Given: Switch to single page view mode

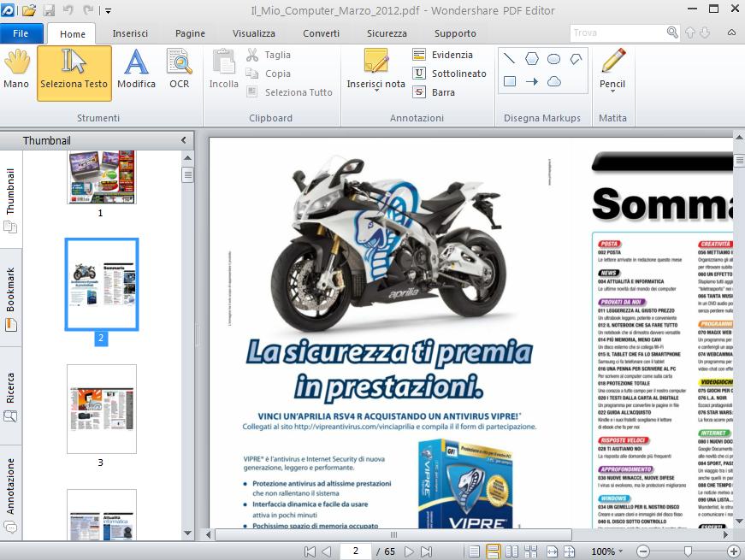Looking at the screenshot, I should 474,551.
